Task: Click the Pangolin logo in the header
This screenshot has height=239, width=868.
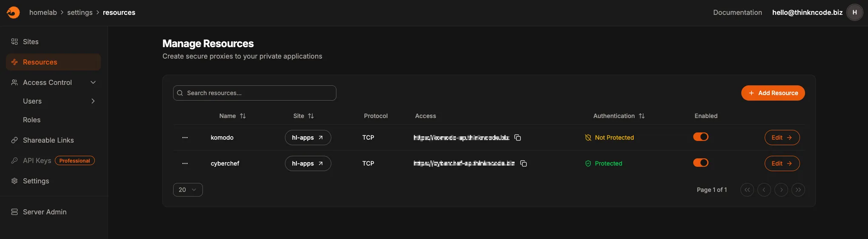Action: [x=13, y=13]
